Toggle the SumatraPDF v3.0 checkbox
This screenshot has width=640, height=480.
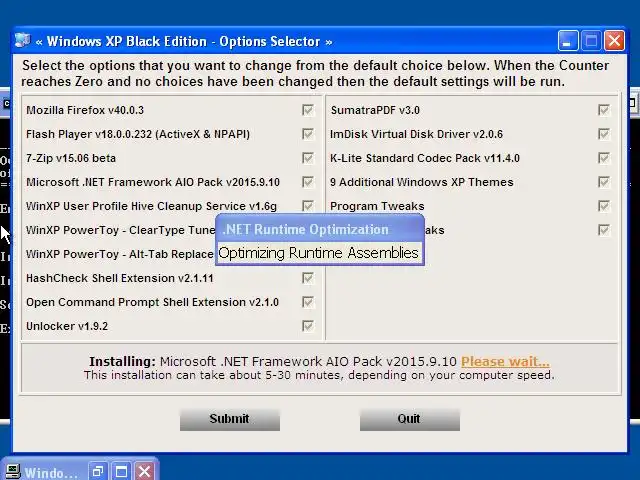[x=604, y=110]
